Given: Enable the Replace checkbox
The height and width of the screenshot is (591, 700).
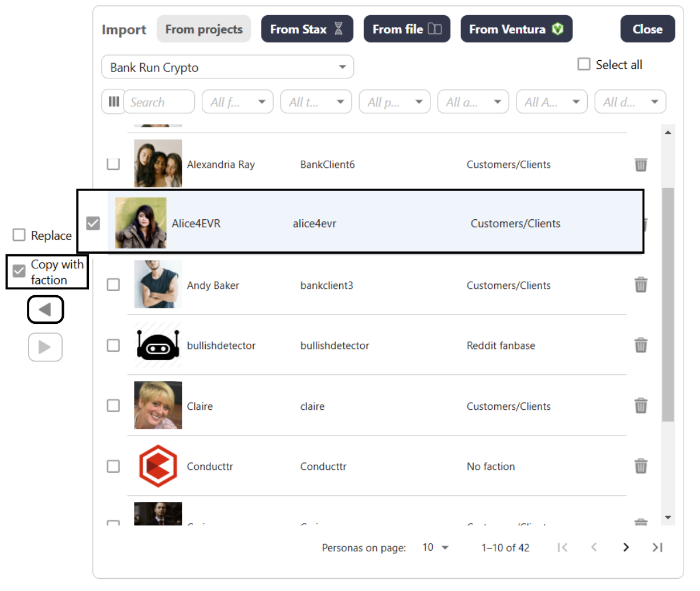Looking at the screenshot, I should click(19, 235).
